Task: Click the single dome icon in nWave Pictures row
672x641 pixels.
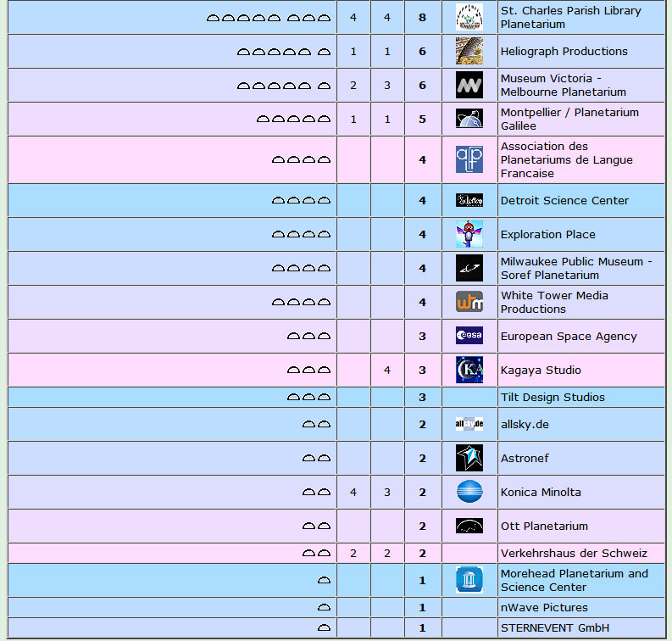Action: tap(324, 608)
